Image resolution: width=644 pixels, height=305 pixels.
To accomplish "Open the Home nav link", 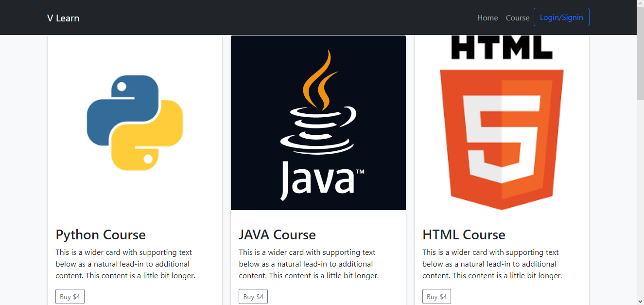I will pos(487,18).
